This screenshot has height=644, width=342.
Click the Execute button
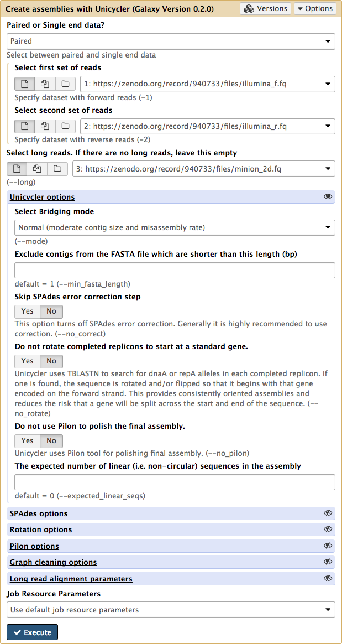pos(33,632)
